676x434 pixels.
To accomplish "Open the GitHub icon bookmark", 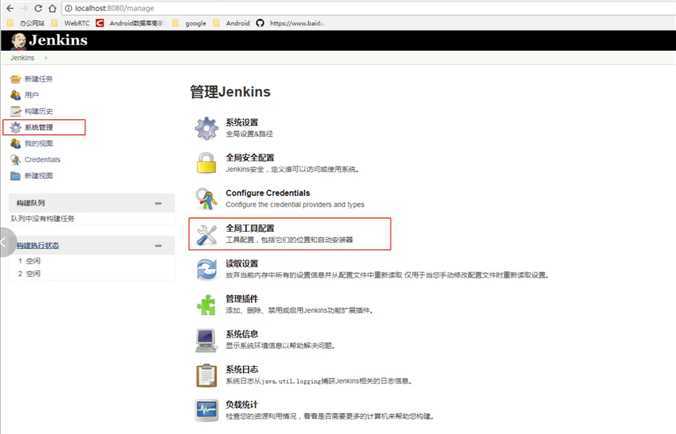I will [260, 23].
